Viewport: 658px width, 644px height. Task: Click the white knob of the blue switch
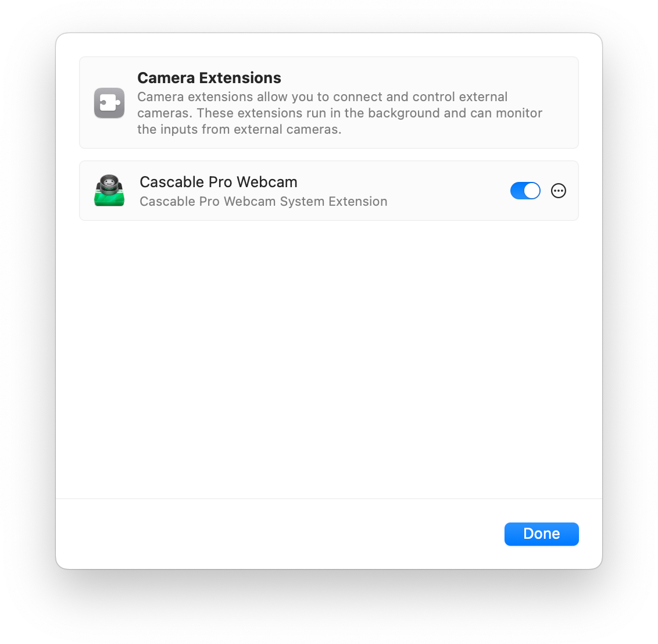tap(532, 191)
